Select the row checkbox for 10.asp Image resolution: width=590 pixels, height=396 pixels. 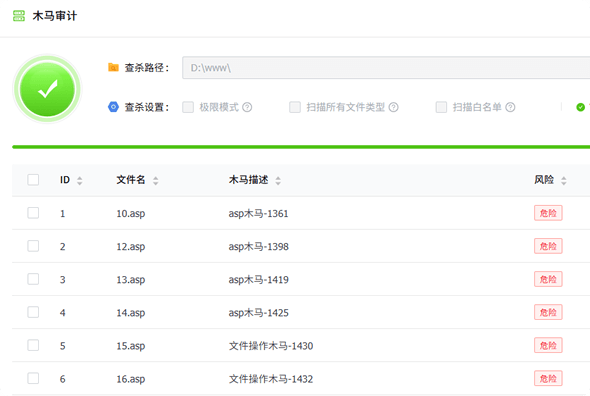[x=33, y=213]
